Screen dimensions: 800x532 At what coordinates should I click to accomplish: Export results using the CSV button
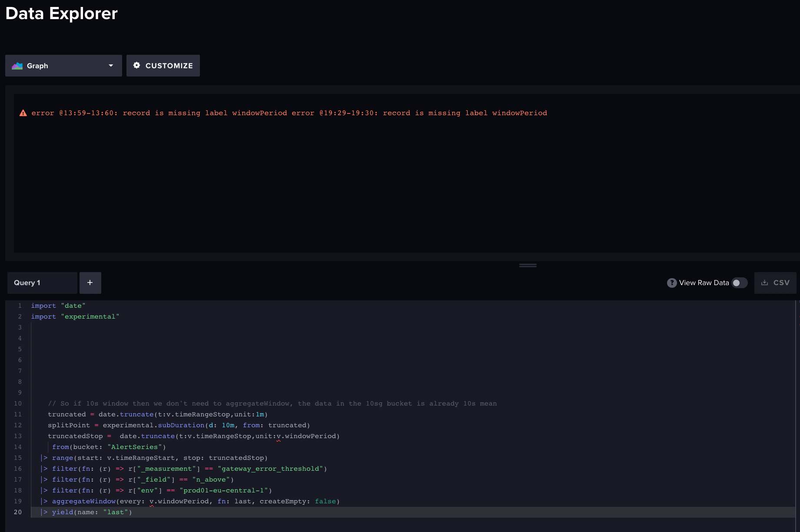pyautogui.click(x=775, y=283)
